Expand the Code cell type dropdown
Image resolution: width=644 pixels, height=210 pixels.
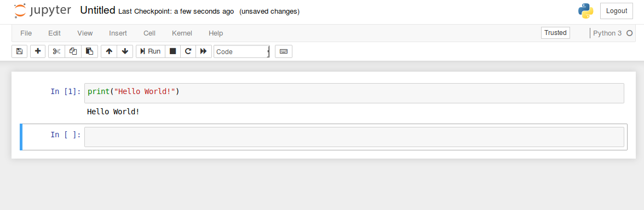coord(242,51)
